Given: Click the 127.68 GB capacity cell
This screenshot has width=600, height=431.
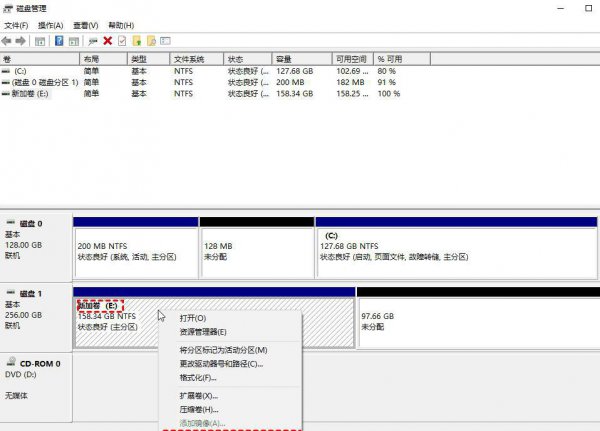Looking at the screenshot, I should [x=295, y=71].
